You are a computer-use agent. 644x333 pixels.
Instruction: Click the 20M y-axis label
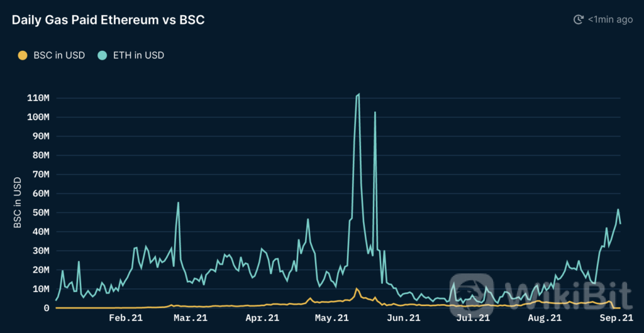point(40,270)
